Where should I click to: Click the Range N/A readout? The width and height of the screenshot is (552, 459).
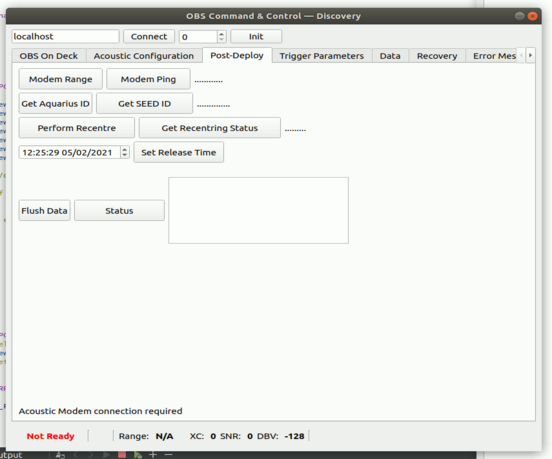click(x=146, y=436)
